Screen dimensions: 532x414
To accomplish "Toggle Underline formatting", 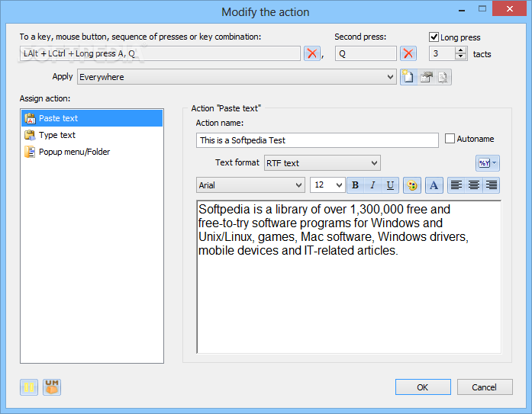I will click(390, 185).
